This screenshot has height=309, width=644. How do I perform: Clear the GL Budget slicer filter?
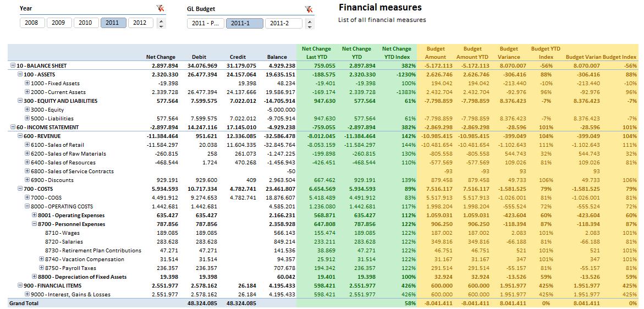click(309, 9)
